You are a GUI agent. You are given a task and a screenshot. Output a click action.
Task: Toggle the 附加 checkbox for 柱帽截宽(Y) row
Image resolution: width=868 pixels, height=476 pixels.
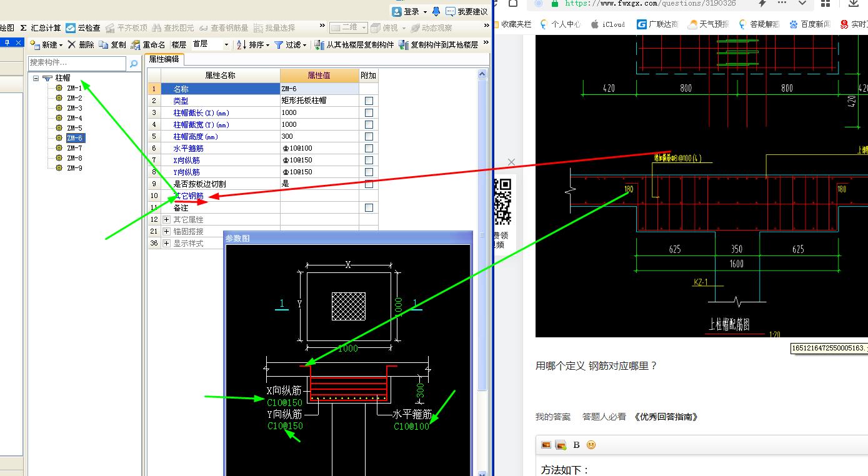(369, 124)
